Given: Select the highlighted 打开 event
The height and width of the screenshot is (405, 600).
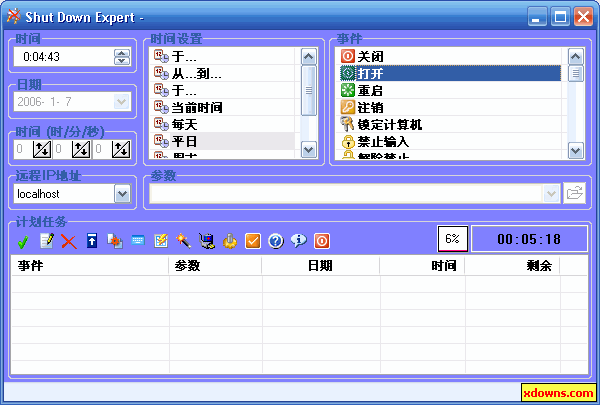Looking at the screenshot, I should pyautogui.click(x=450, y=73).
